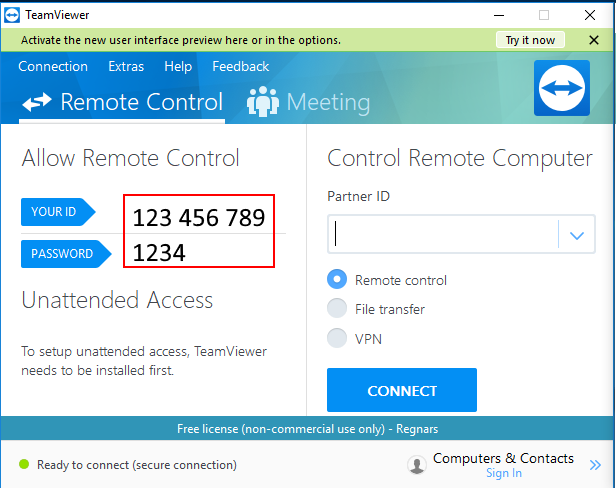Click into the Partner ID input field
This screenshot has width=616, height=488.
pyautogui.click(x=443, y=234)
